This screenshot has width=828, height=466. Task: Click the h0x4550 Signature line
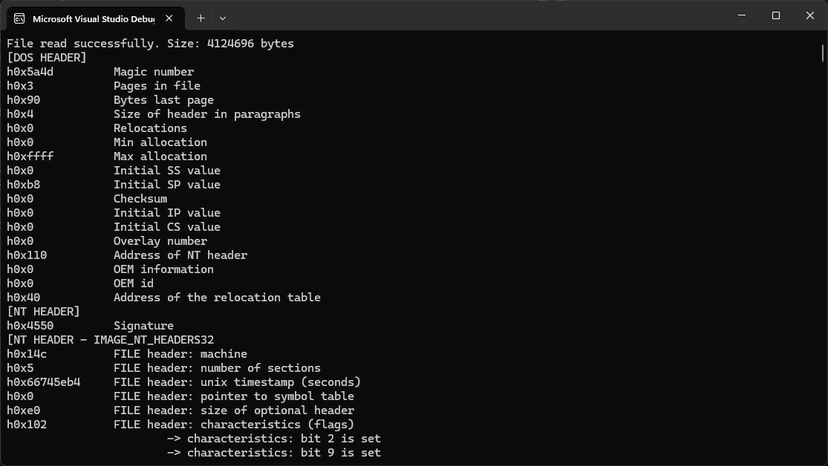tap(90, 326)
